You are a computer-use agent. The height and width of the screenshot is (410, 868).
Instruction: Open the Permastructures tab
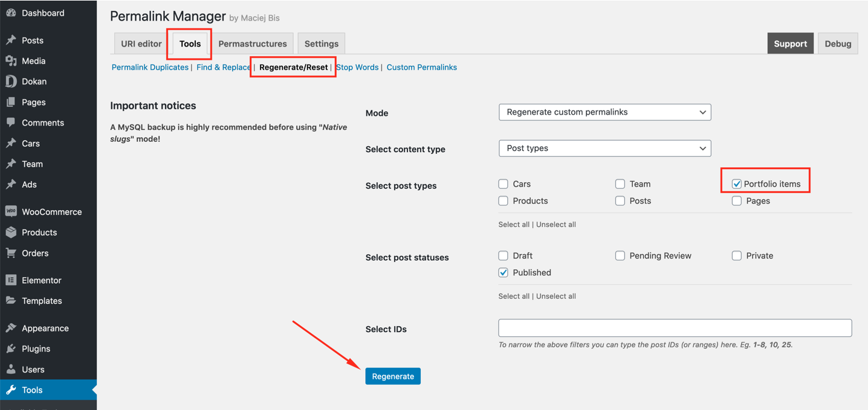253,44
